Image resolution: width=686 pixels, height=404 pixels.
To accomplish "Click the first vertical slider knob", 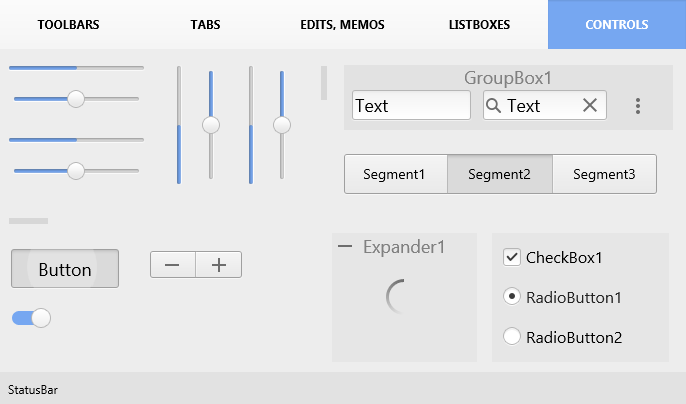I will [211, 125].
